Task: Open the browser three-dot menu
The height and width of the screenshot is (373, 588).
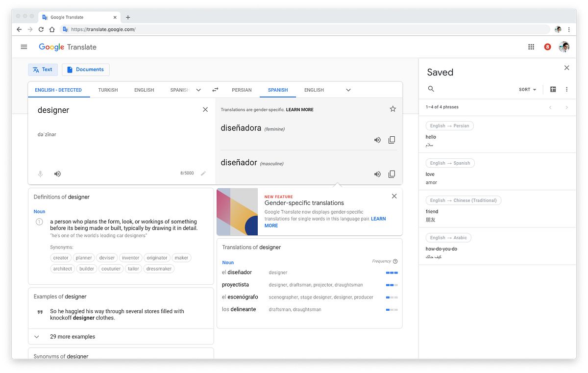Action: click(x=569, y=29)
